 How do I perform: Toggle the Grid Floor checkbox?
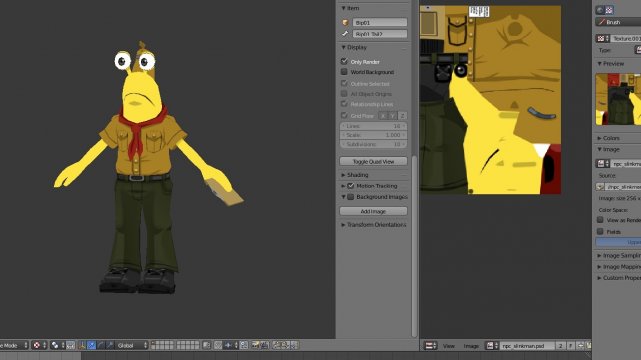point(344,115)
